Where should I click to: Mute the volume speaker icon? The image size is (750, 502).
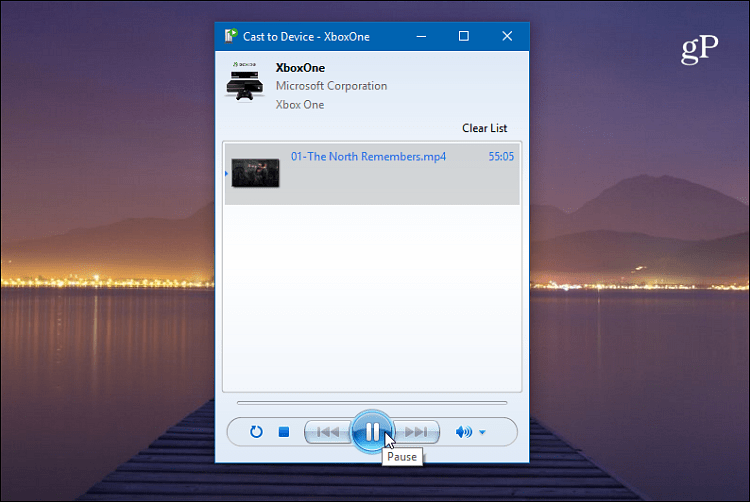click(x=463, y=432)
